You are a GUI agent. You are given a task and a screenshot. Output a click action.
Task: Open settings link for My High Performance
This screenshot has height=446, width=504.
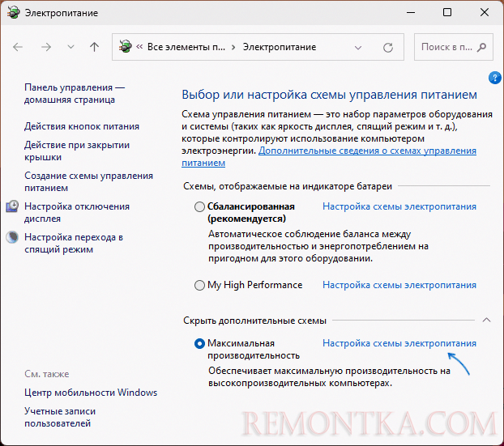click(x=399, y=285)
